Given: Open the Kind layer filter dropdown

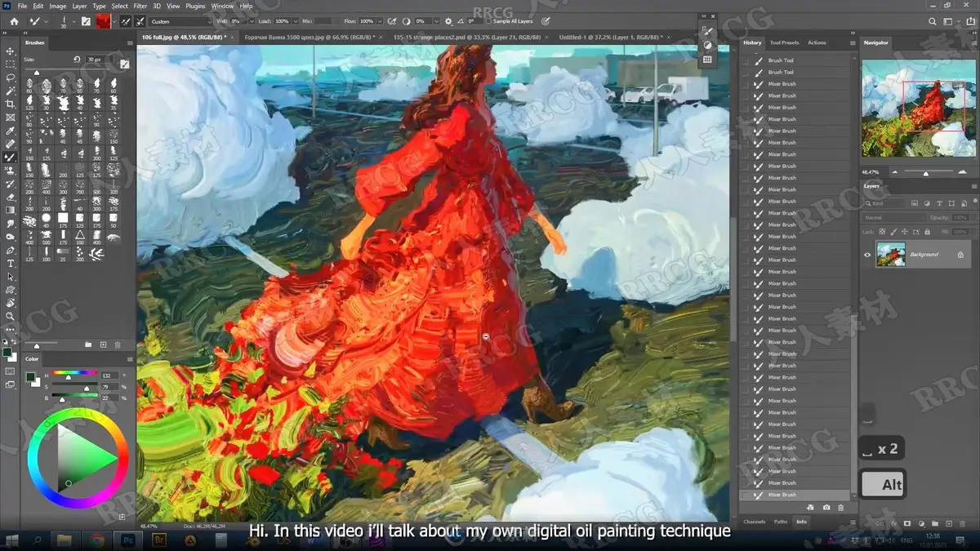Looking at the screenshot, I should click(886, 203).
